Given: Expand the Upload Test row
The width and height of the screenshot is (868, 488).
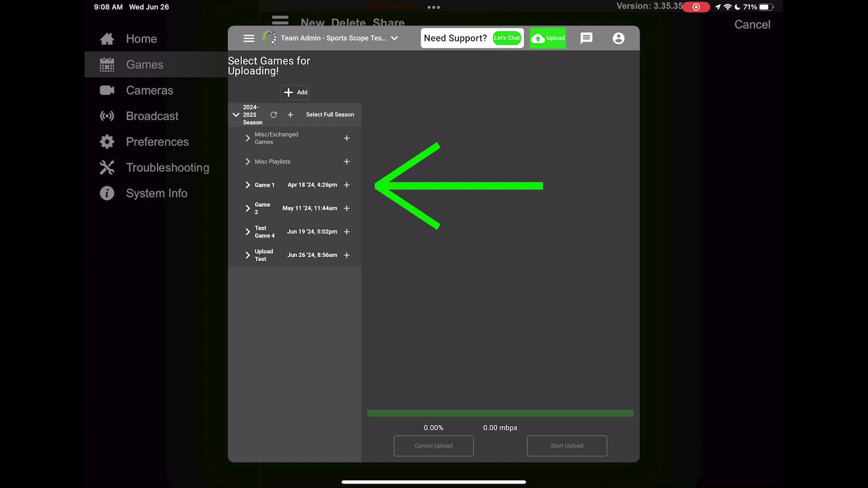Looking at the screenshot, I should (x=247, y=255).
